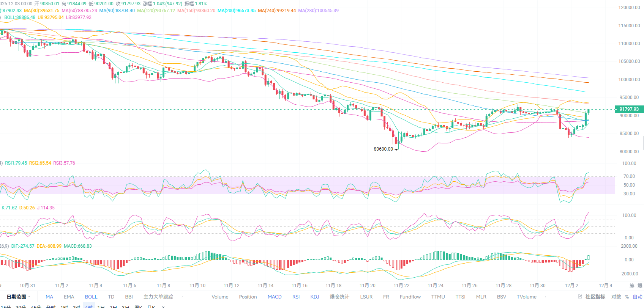Toggle the MA indicator overlay
This screenshot has height=308, width=644.
49,297
